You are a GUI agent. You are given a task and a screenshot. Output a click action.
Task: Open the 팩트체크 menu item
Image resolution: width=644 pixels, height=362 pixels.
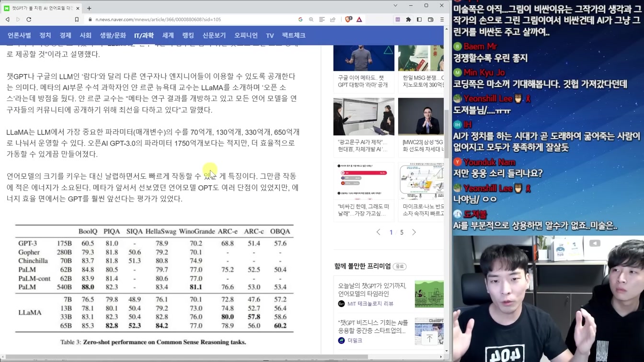(x=294, y=35)
